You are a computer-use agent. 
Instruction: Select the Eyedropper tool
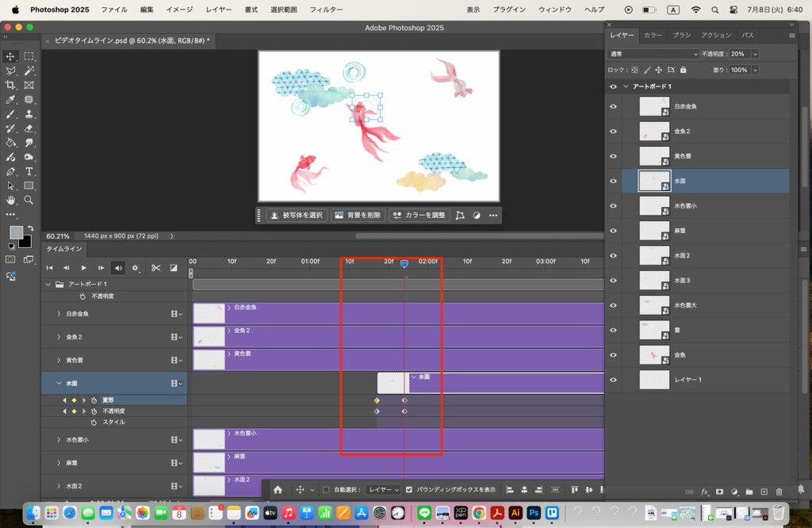tap(10, 100)
